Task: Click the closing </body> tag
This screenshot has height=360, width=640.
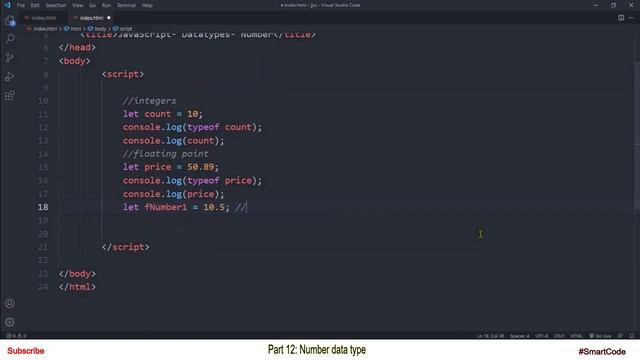Action: 77,273
